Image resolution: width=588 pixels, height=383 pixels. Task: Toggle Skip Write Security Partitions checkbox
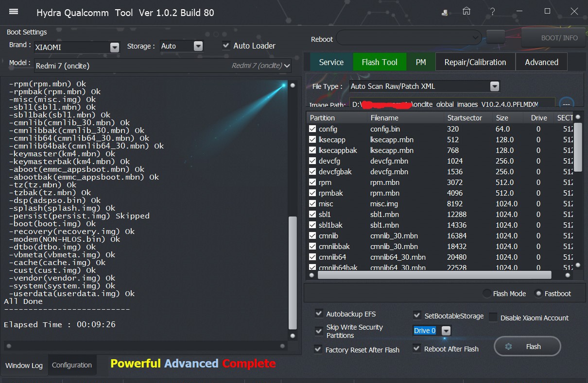coord(319,331)
